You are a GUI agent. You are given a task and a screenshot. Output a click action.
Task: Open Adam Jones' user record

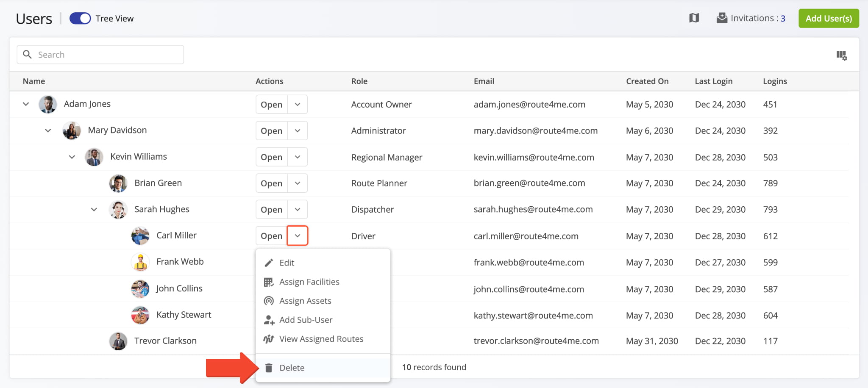(272, 104)
